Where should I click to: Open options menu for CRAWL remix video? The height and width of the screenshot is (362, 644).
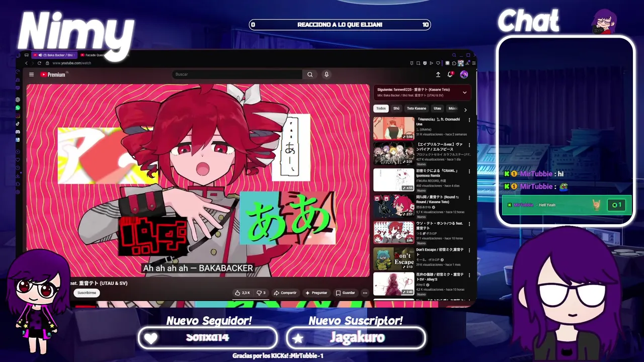pos(469,171)
